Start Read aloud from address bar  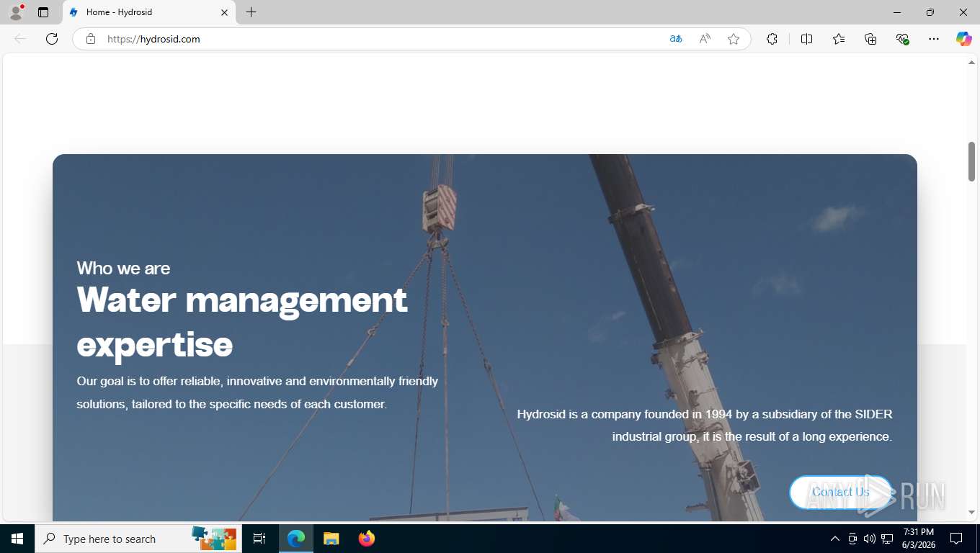pyautogui.click(x=705, y=39)
